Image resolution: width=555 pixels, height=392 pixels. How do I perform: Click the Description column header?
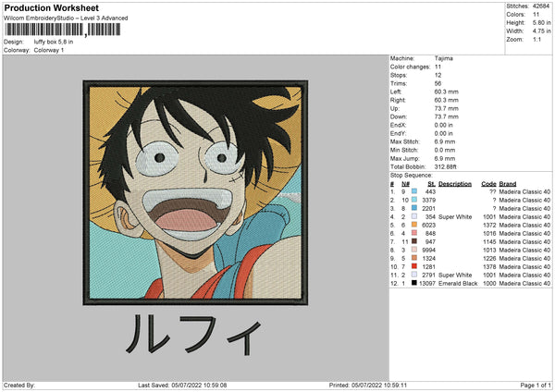coord(455,184)
